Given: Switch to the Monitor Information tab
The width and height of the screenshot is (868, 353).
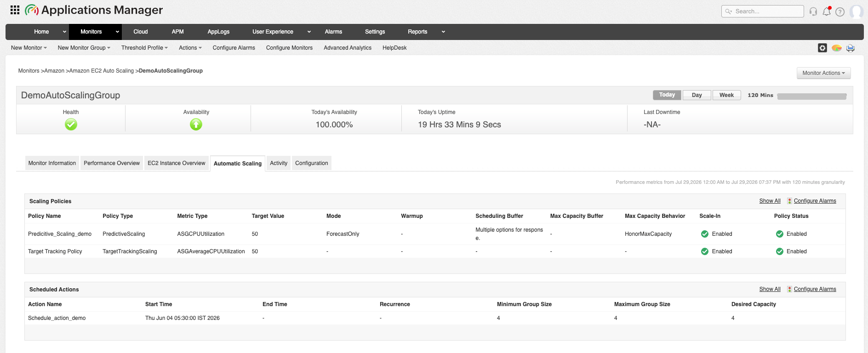Looking at the screenshot, I should click(x=52, y=163).
